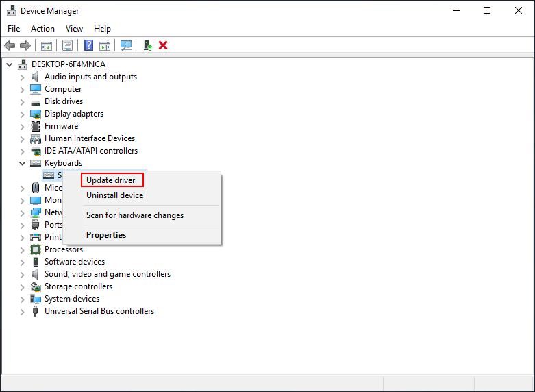Expand the System devices category arrow

click(22, 299)
